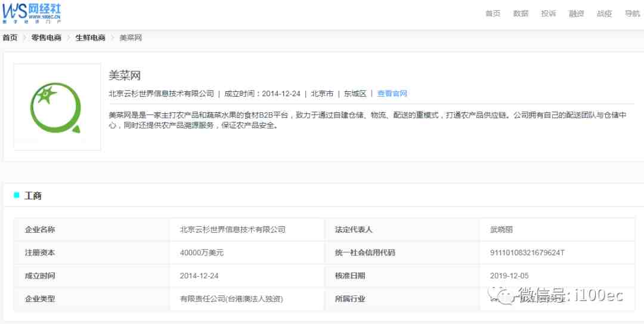644x324 pixels.
Task: Visit the 查看官网 official website link
Action: click(392, 93)
